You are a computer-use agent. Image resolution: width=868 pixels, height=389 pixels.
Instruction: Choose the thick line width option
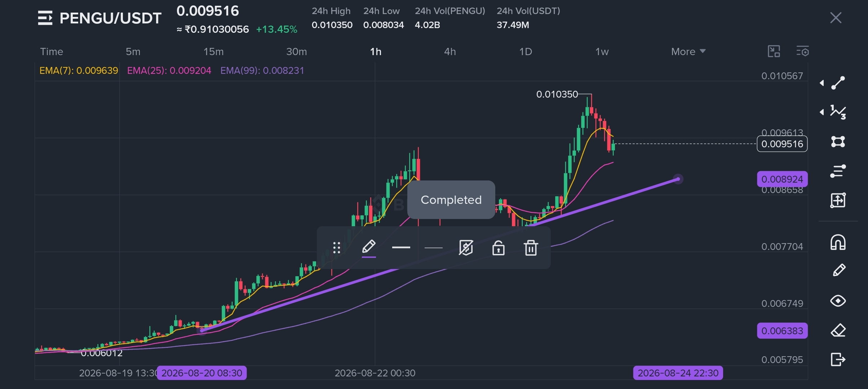pyautogui.click(x=401, y=247)
